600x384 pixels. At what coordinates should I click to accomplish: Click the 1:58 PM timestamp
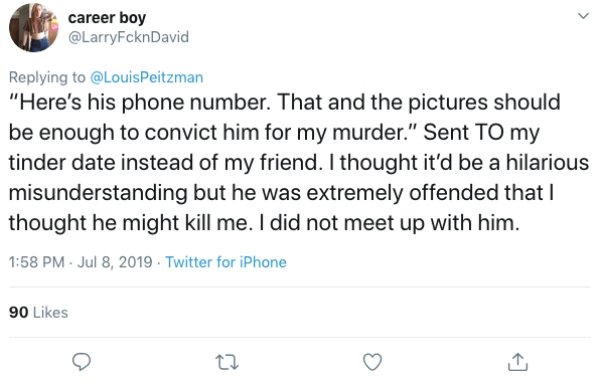36,262
